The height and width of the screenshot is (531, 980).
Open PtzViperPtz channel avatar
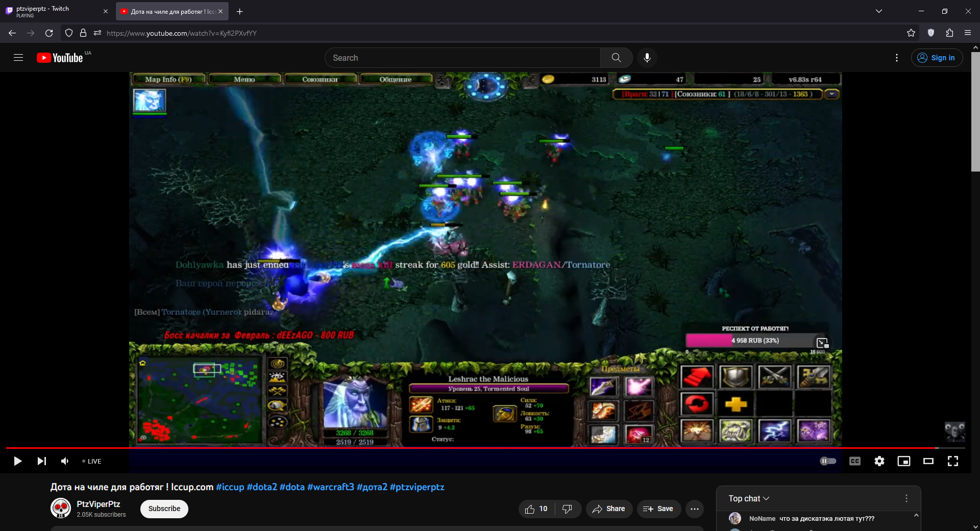[61, 508]
